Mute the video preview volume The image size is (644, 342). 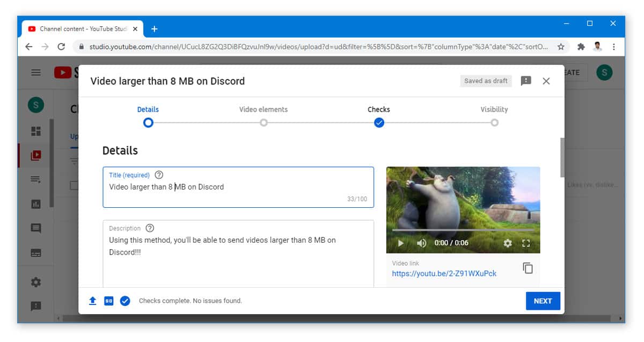click(422, 243)
